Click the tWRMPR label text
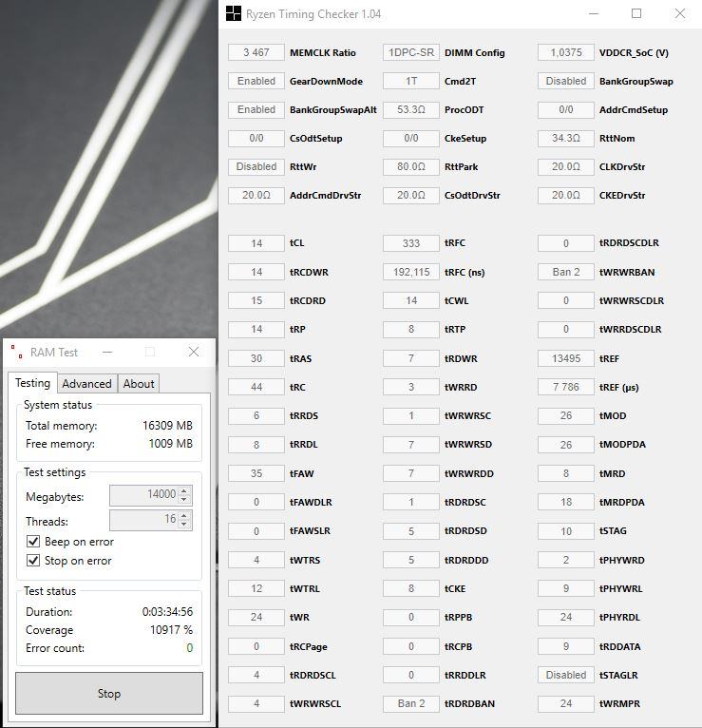Viewport: 702px width, 728px height. pyautogui.click(x=619, y=704)
